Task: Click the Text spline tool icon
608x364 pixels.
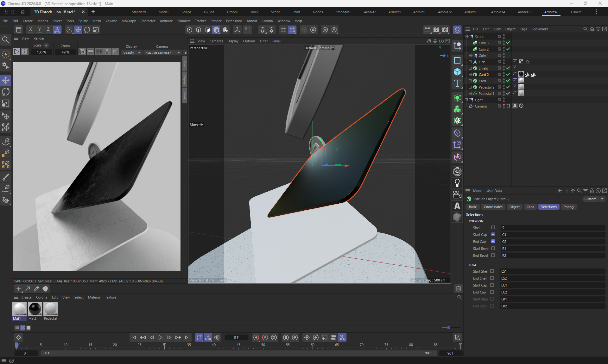Action: point(457,83)
